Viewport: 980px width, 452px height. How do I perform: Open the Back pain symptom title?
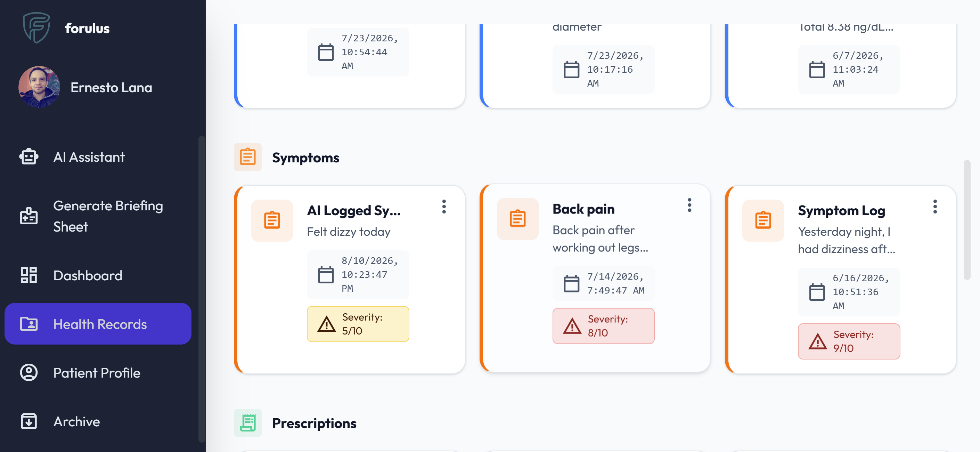[583, 209]
